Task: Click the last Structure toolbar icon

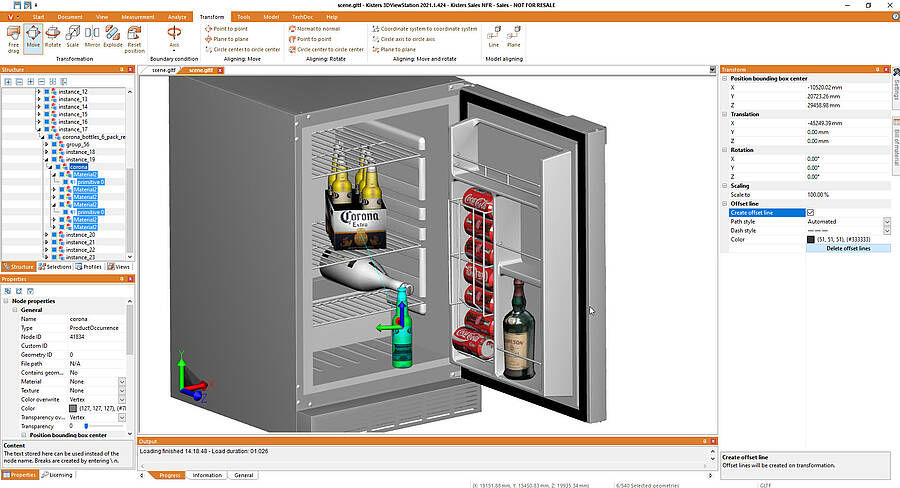Action: click(x=64, y=82)
